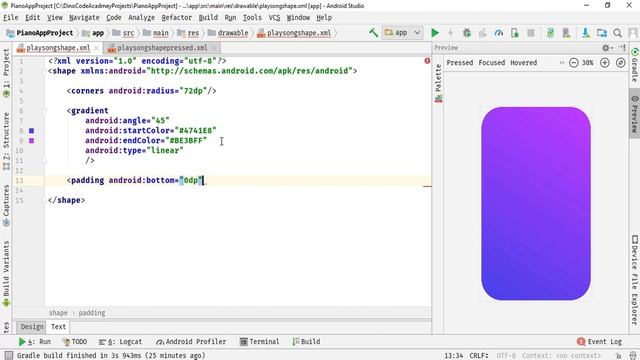Viewport: 640px width, 360px height.
Task: Click Attach debugger to Android process icon
Action: (x=515, y=33)
